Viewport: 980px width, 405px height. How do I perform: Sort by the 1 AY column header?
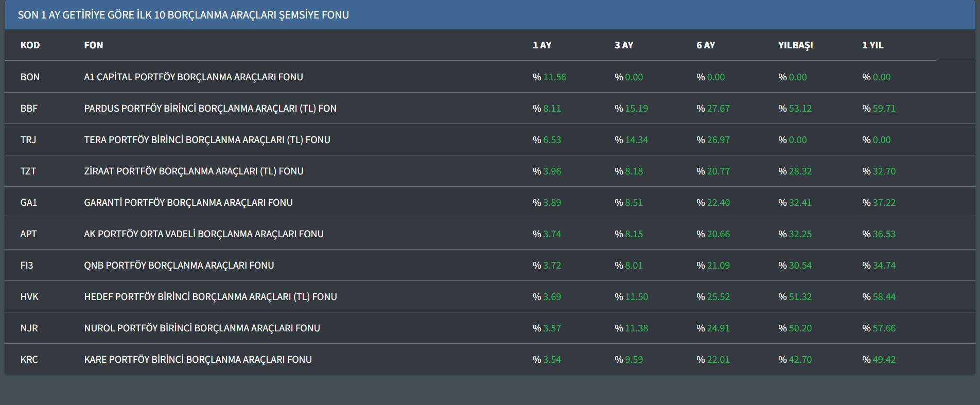click(x=541, y=45)
